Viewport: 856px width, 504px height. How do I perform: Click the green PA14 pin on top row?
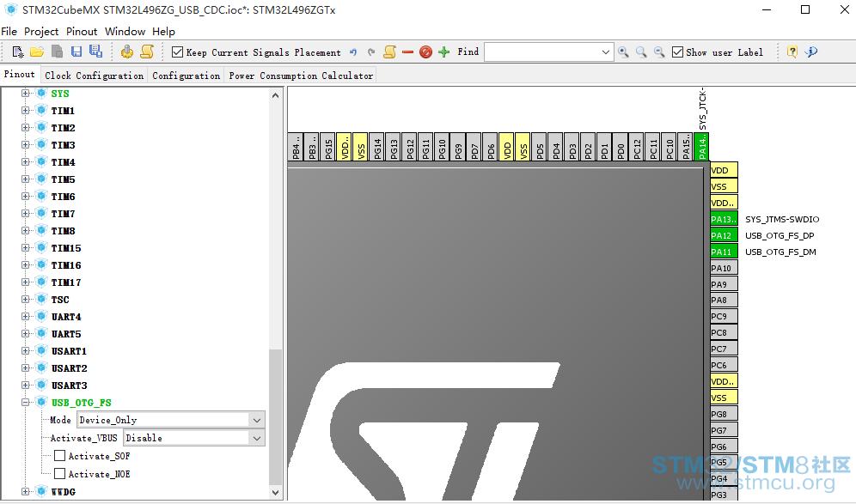[x=702, y=146]
